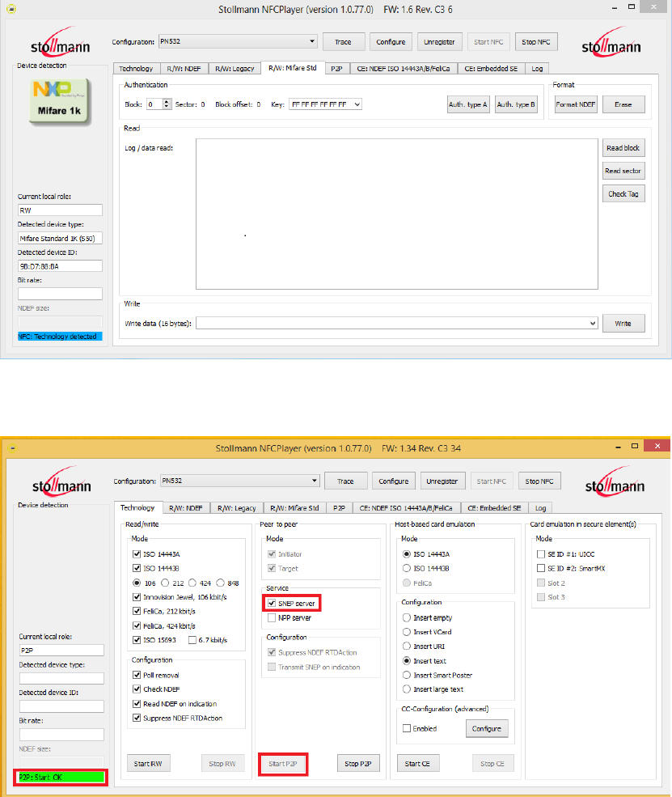672x797 pixels.
Task: Click Auth. type B button
Action: point(516,104)
